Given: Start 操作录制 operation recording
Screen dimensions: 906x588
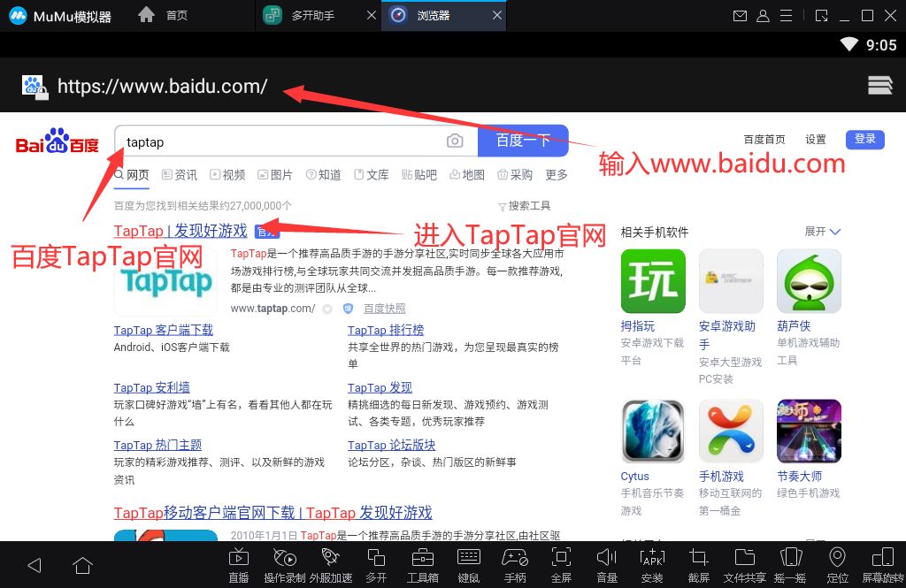Looking at the screenshot, I should click(x=284, y=565).
